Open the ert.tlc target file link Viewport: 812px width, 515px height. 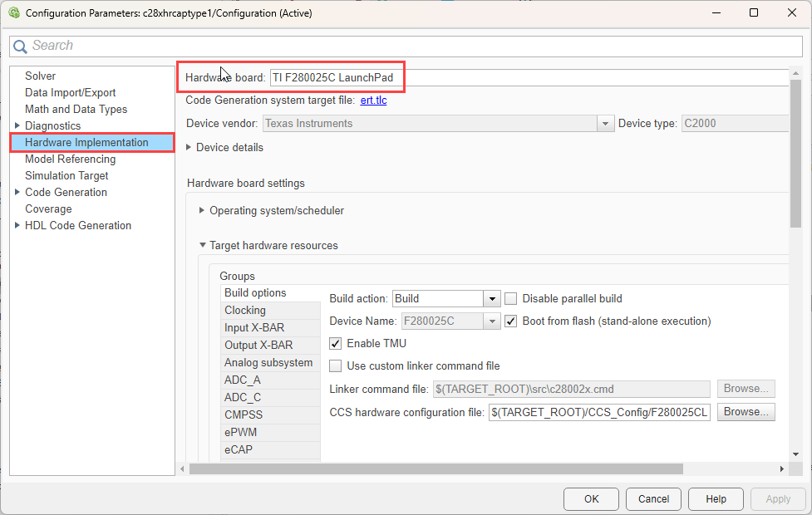[x=373, y=101]
